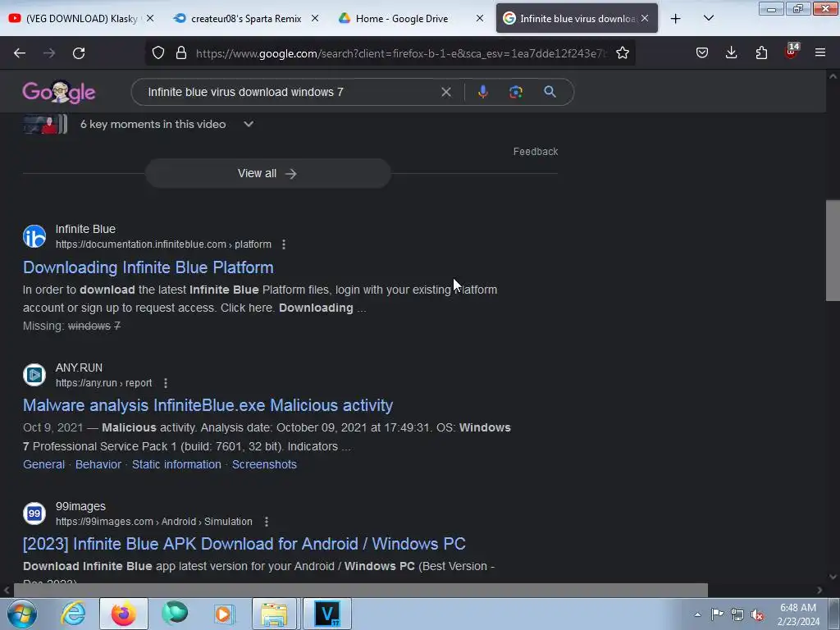Click the Google logo
Viewport: 840px width, 630px height.
(59, 92)
